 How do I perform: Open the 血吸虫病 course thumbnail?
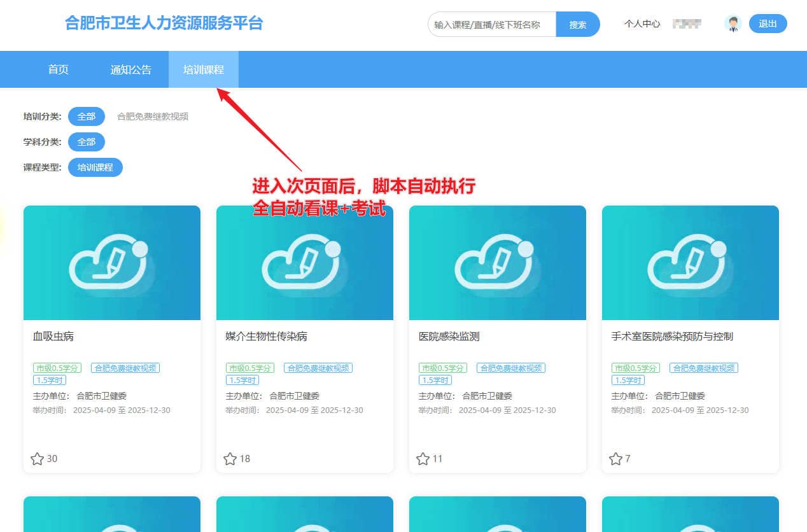(112, 263)
